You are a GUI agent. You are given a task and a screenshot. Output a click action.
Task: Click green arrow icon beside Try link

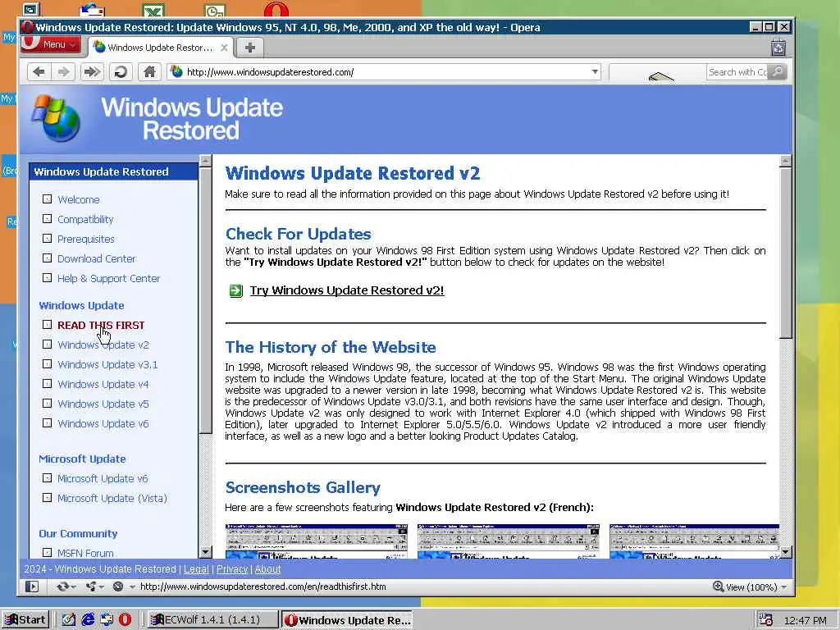pyautogui.click(x=235, y=291)
